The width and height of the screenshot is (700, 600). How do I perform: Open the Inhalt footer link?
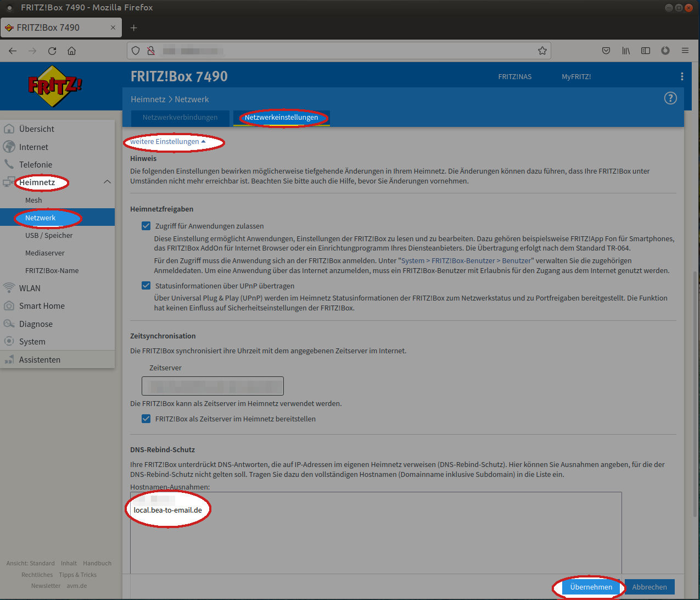point(69,563)
